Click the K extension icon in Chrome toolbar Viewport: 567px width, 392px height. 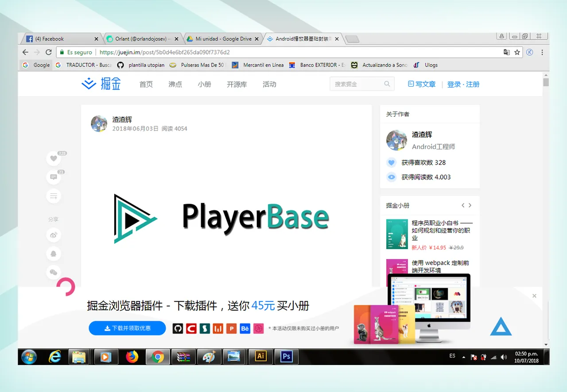click(x=530, y=52)
